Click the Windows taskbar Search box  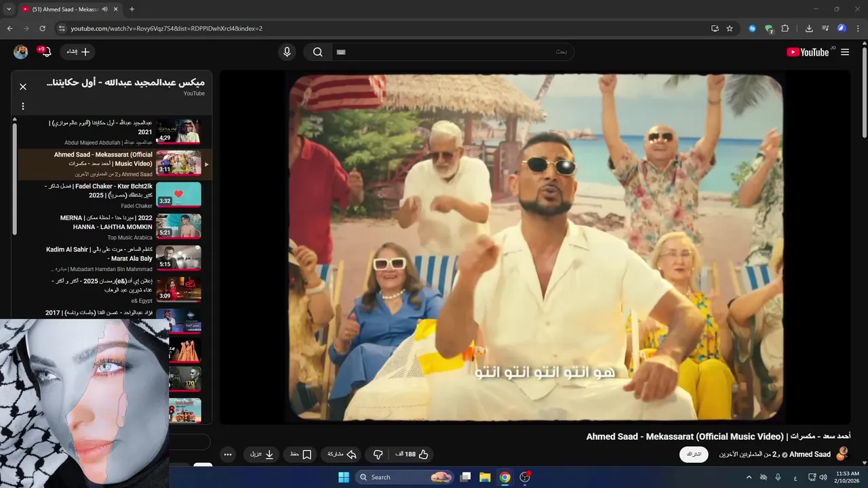point(406,477)
